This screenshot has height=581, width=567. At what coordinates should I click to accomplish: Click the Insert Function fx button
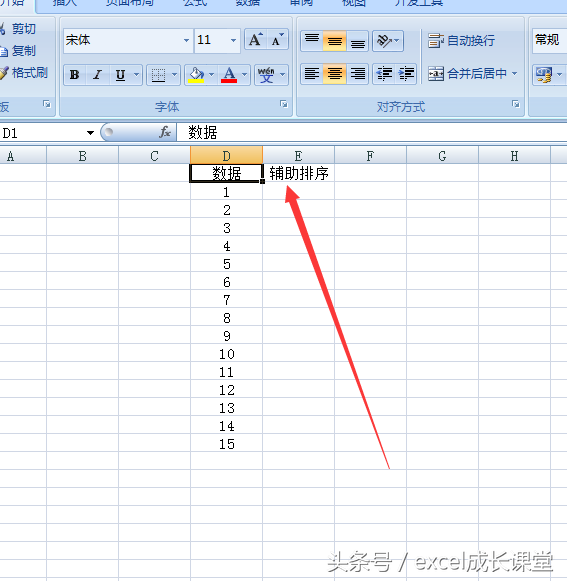click(165, 132)
